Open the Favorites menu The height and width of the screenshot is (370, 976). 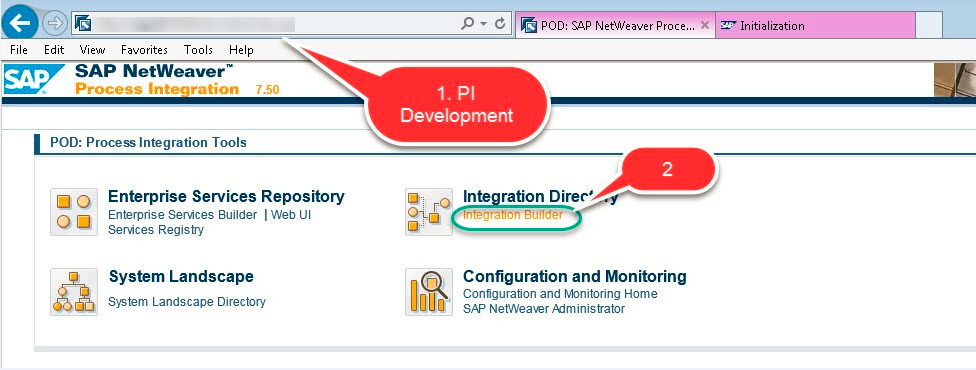[144, 50]
